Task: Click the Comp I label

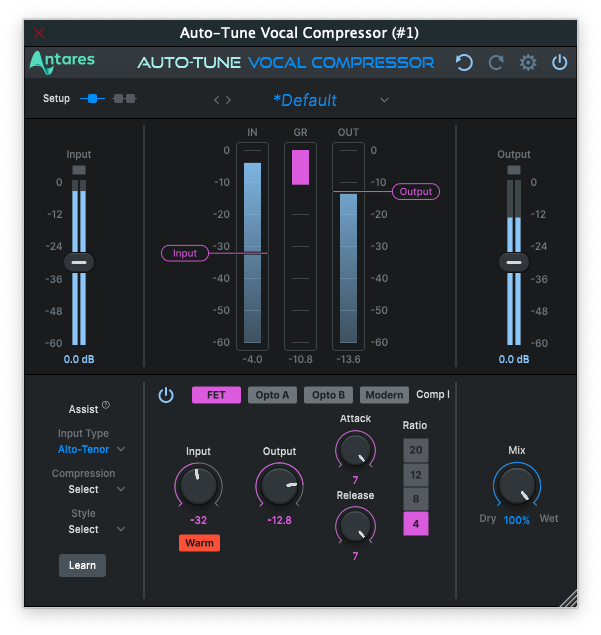Action: click(433, 394)
